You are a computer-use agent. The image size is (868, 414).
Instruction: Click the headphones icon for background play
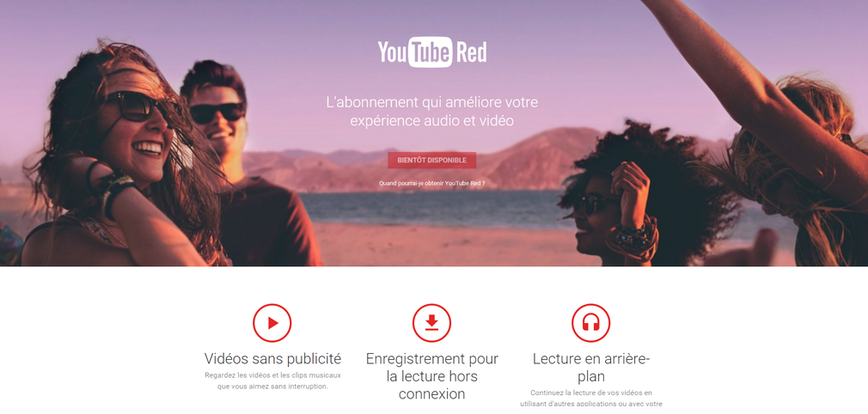pyautogui.click(x=591, y=323)
